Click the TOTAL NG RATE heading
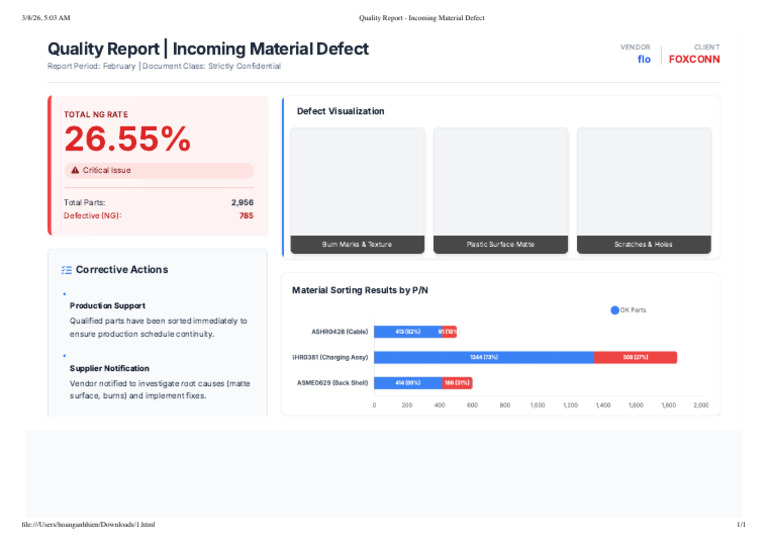 96,115
